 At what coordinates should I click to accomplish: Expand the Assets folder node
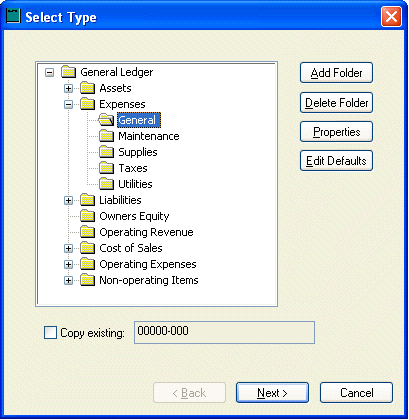pos(68,88)
